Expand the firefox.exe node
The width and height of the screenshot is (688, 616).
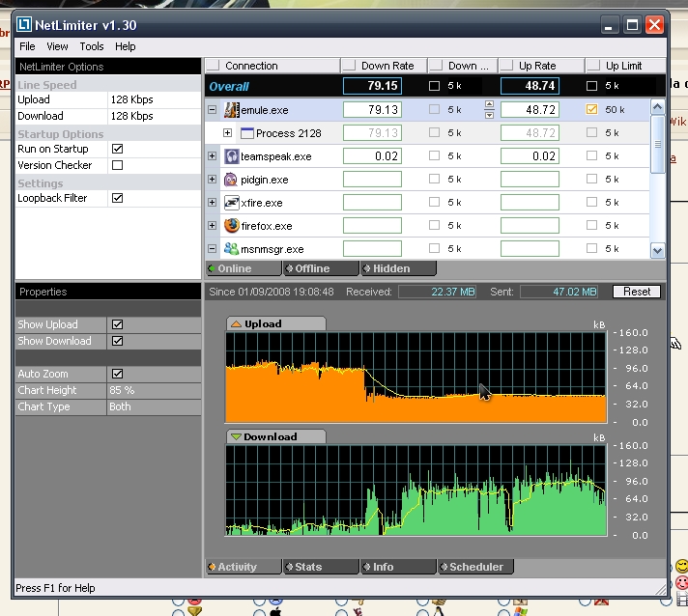212,225
